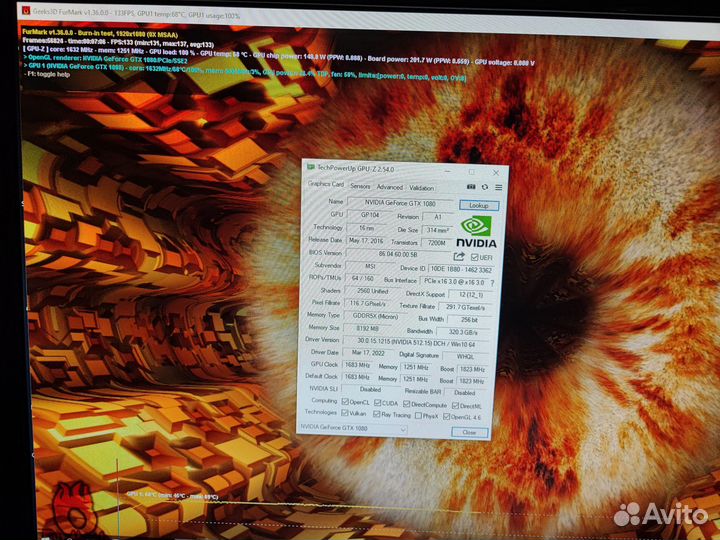Click the GPU-Z screenshot camera icon
The width and height of the screenshot is (720, 540).
(x=471, y=186)
